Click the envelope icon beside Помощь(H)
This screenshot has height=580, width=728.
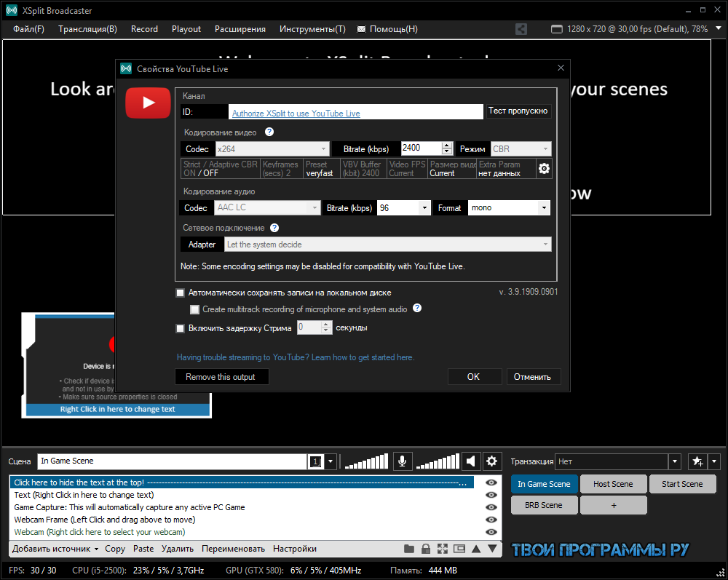point(361,29)
